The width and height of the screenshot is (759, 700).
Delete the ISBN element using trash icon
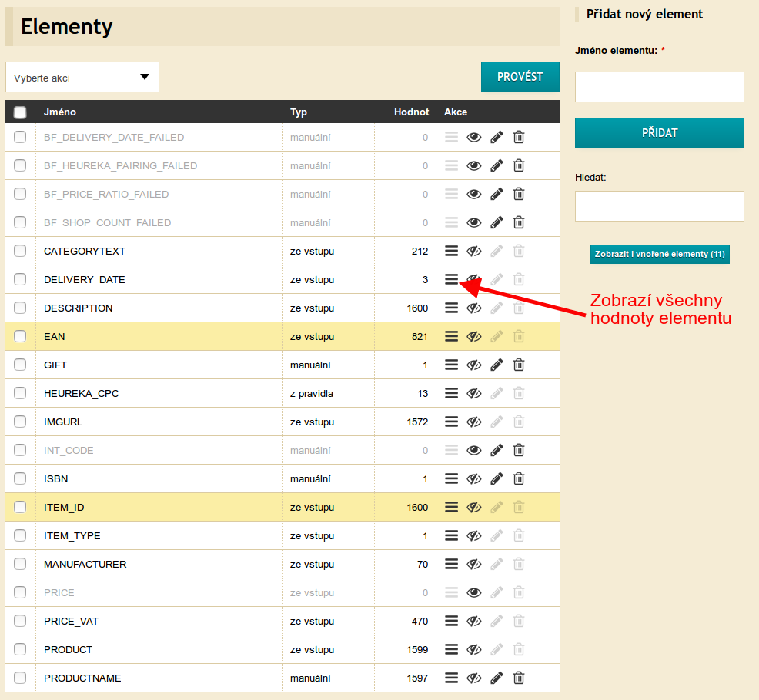(519, 478)
